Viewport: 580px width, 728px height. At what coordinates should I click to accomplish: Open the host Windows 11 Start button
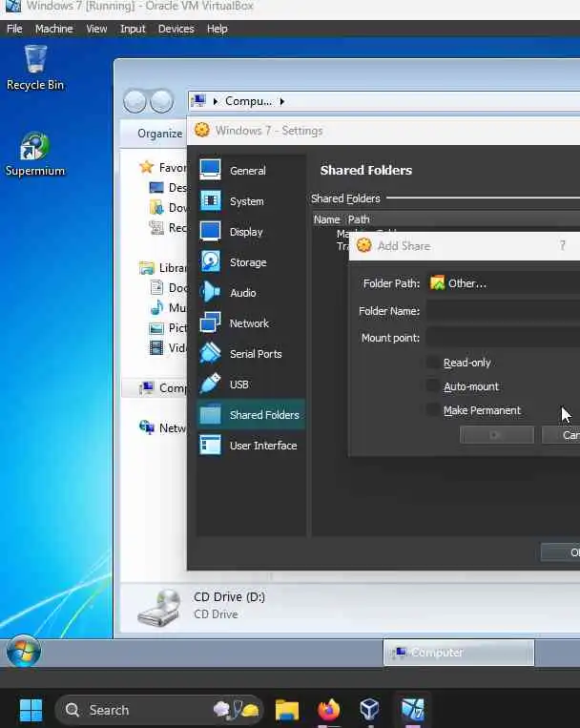point(31,710)
